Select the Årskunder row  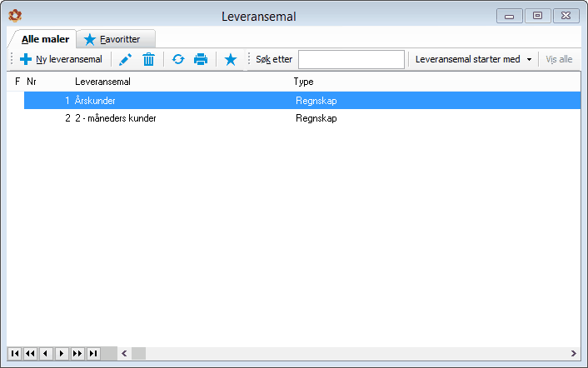(302, 101)
